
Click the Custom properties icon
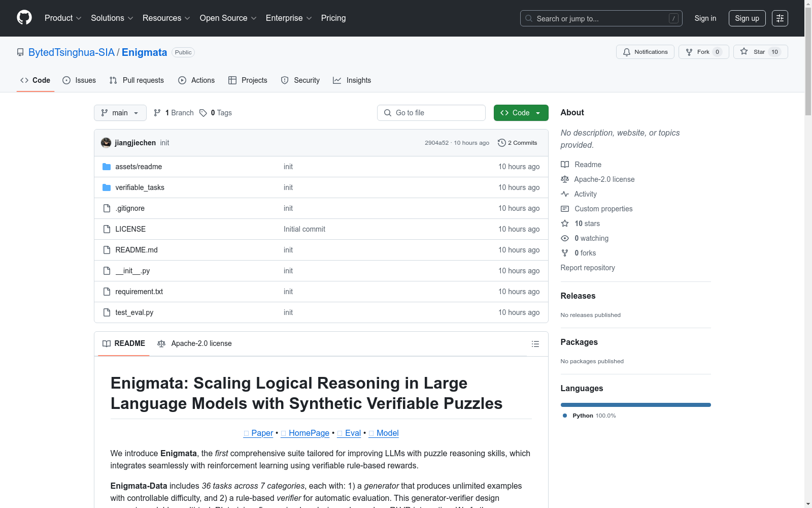point(565,209)
